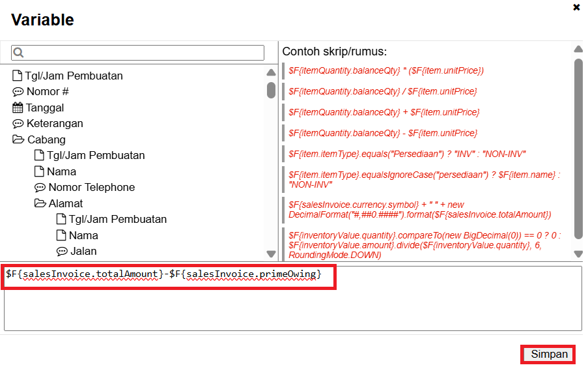Click the DecimalFormat currency symbol example
Image resolution: width=588 pixels, height=376 pixels.
click(x=420, y=210)
